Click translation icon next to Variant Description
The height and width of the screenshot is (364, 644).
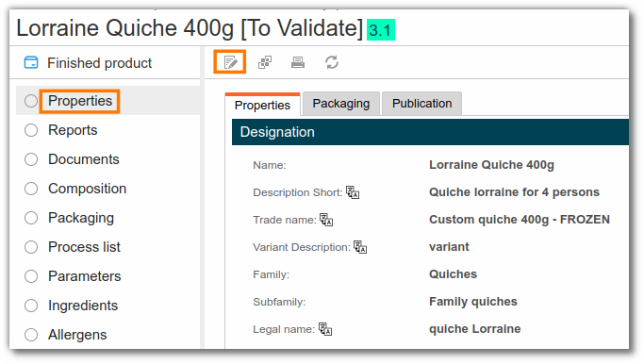coord(360,247)
